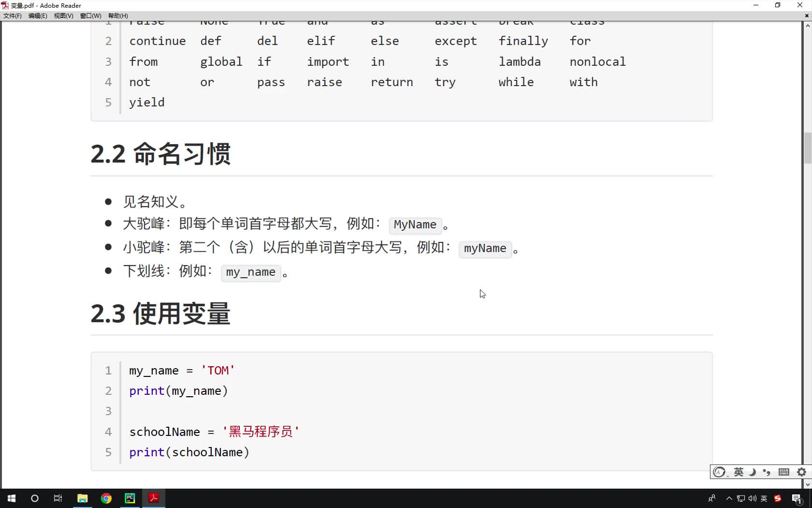
Task: Click the scrollbar down arrow
Action: pyautogui.click(x=807, y=484)
